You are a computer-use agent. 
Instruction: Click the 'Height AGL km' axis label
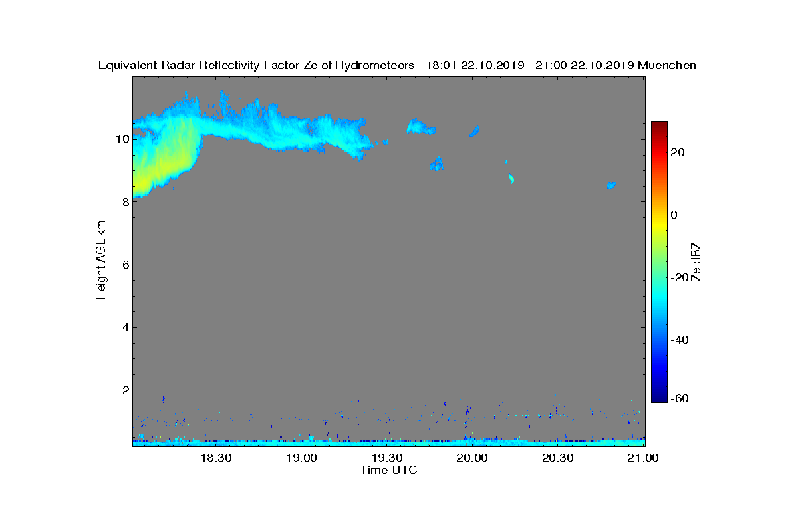102,261
